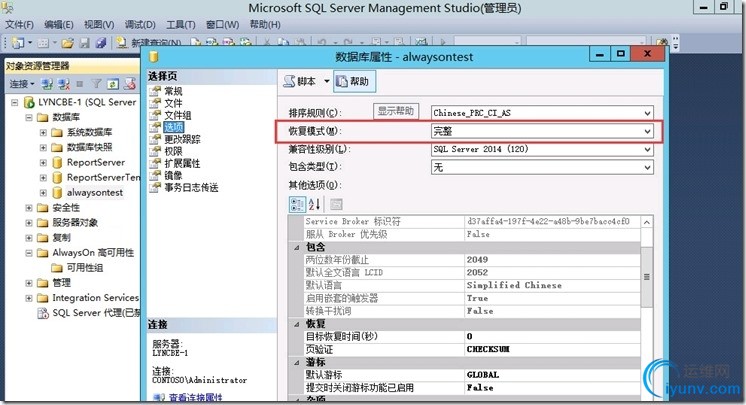Select the 镜像 page

click(173, 175)
